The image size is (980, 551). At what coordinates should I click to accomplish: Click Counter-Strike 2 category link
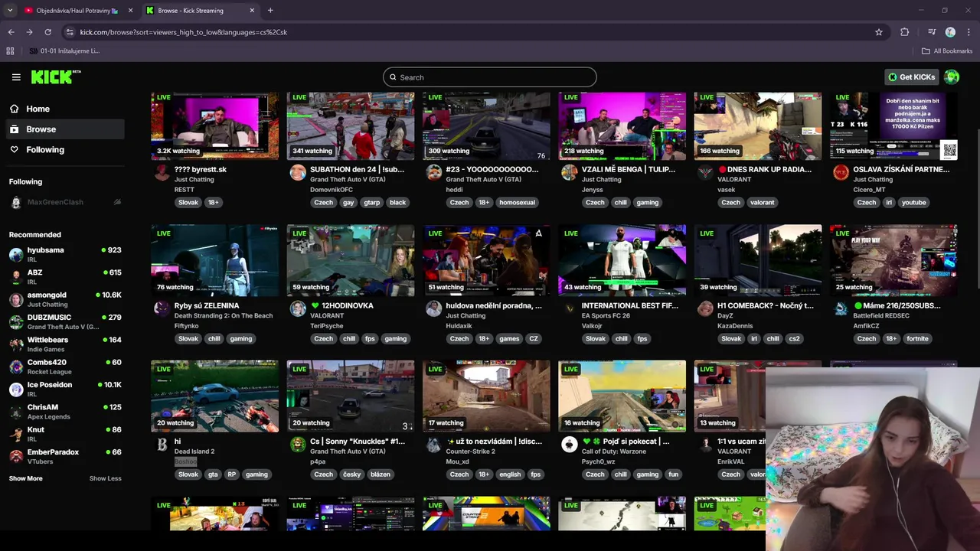[x=471, y=452]
